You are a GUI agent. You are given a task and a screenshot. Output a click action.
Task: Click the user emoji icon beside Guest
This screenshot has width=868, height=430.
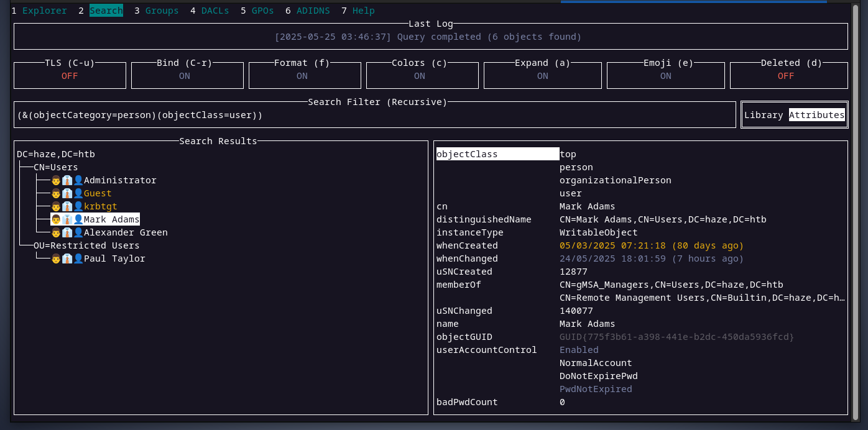pos(67,193)
